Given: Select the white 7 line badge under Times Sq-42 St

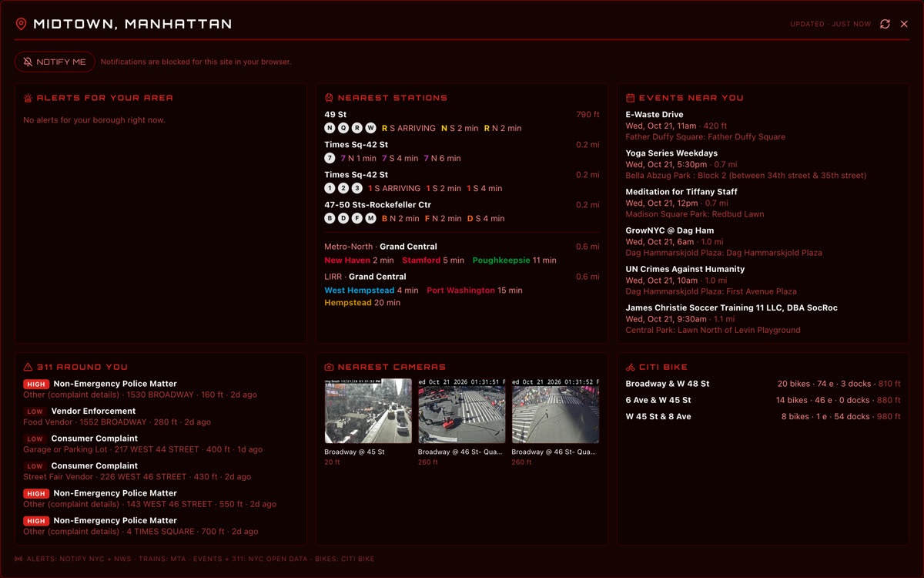Looking at the screenshot, I should click(330, 158).
